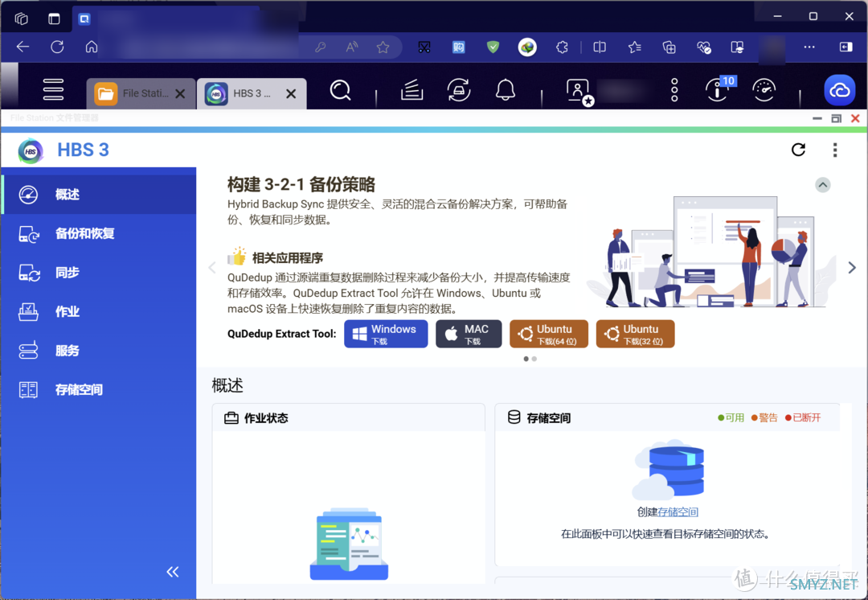Minimize the HBS 3 app window

coord(817,118)
